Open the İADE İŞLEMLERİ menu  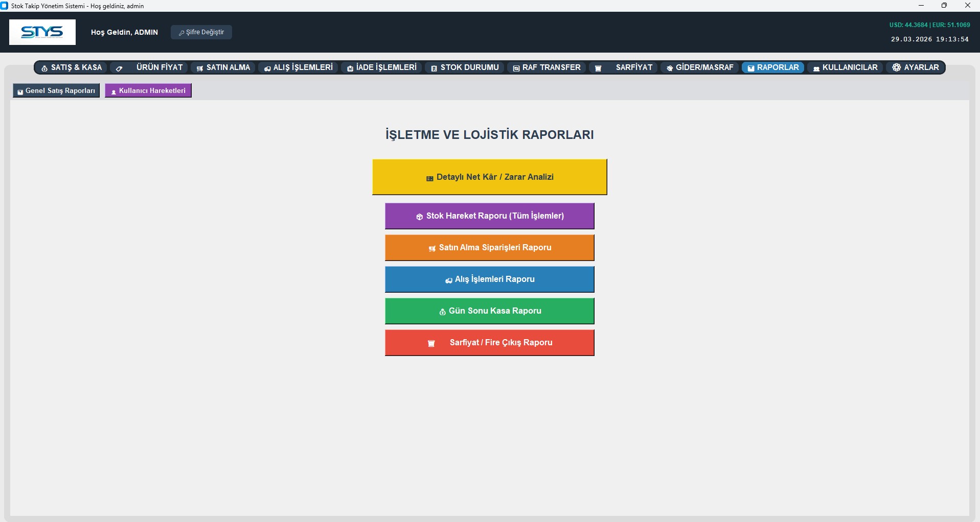click(381, 67)
